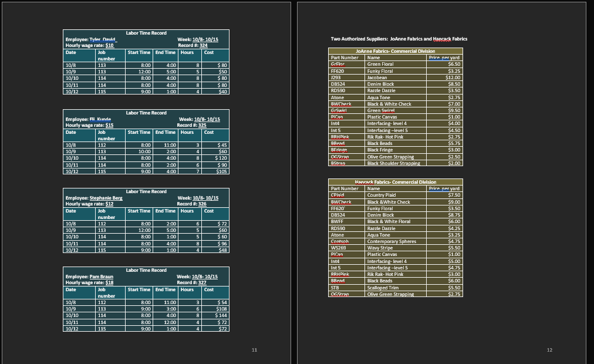This screenshot has width=594, height=364.
Task: Click the JoAnne Fabrics- Commercial Division table title
Action: (x=395, y=51)
